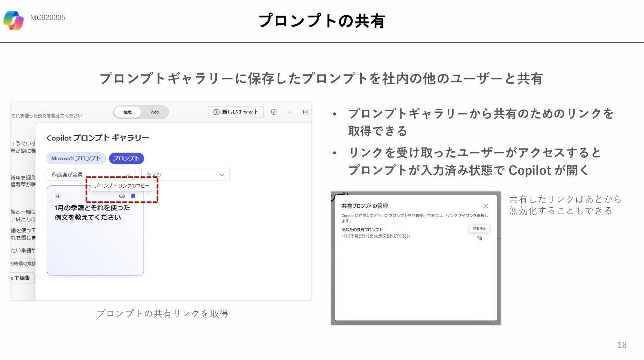This screenshot has height=360, width=644.
Task: Open the 1月の季語 prompt card
Action: click(95, 231)
